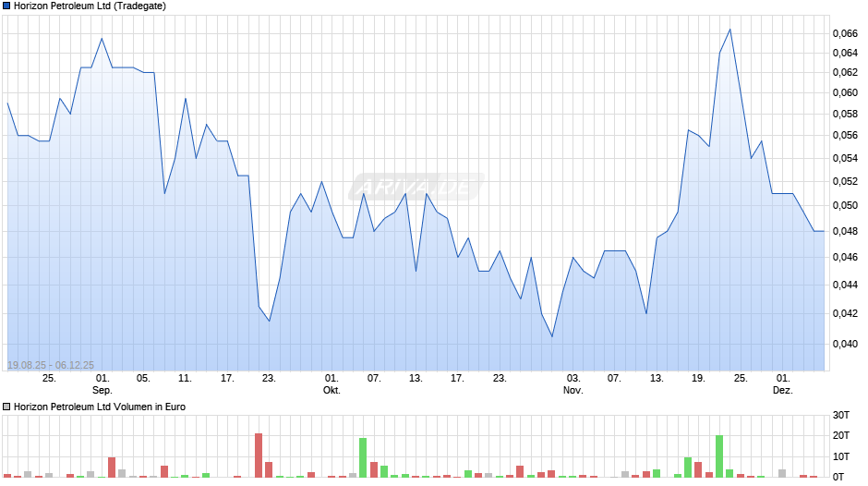Image resolution: width=868 pixels, height=486 pixels.
Task: Click the '05.' date axis label
Action: coord(143,379)
